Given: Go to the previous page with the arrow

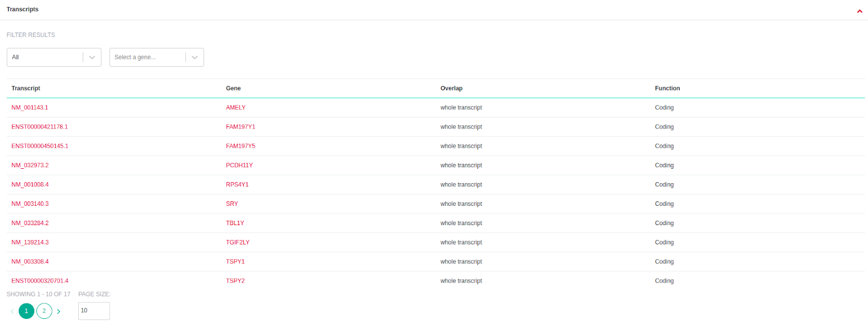Looking at the screenshot, I should coord(12,312).
